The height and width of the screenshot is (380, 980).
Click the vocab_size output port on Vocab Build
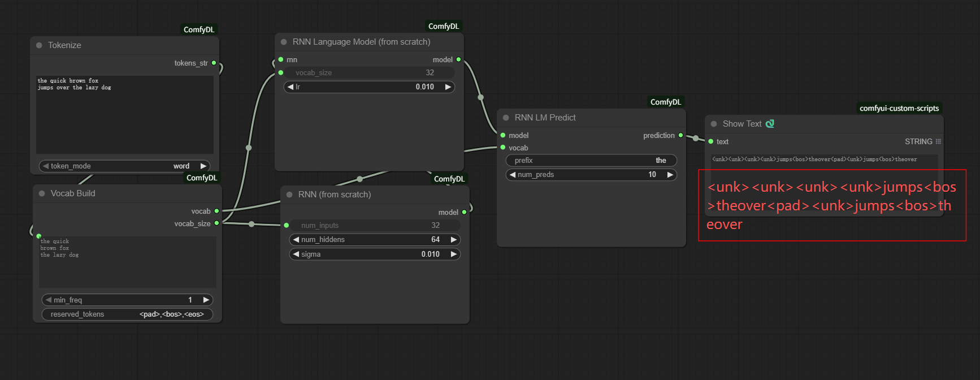click(x=216, y=223)
